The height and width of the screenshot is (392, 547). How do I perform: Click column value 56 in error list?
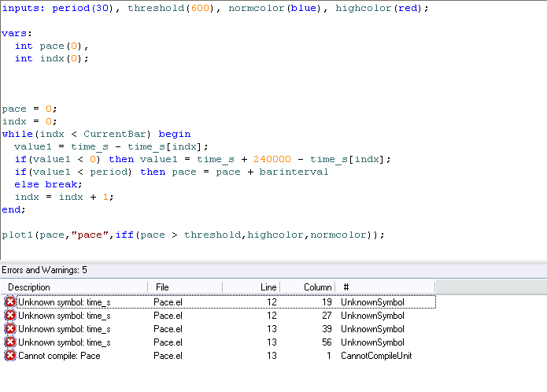[327, 342]
